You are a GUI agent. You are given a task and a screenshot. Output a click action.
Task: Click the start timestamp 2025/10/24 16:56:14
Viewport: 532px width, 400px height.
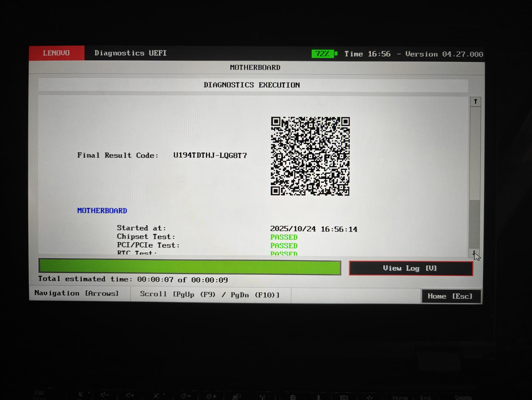[313, 229]
